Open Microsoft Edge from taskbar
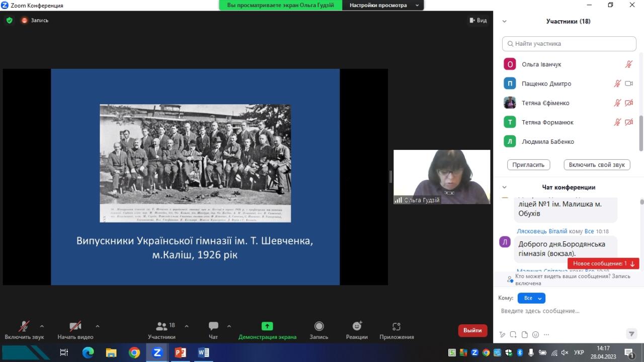644x362 pixels. tap(88, 352)
